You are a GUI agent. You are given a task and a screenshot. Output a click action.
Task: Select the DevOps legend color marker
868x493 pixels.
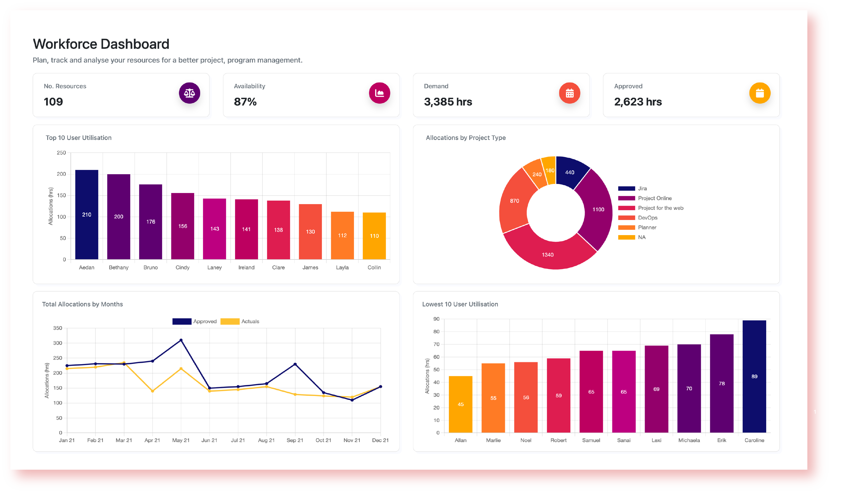[x=626, y=218]
